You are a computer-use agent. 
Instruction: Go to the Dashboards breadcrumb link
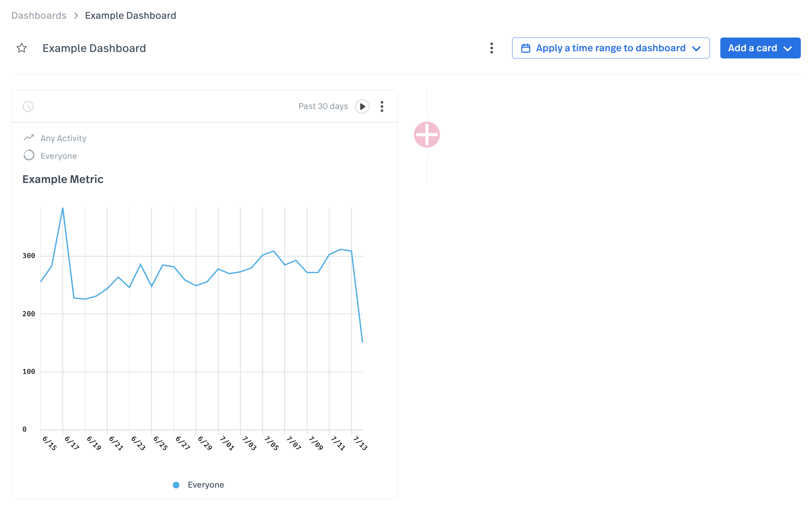[x=39, y=16]
